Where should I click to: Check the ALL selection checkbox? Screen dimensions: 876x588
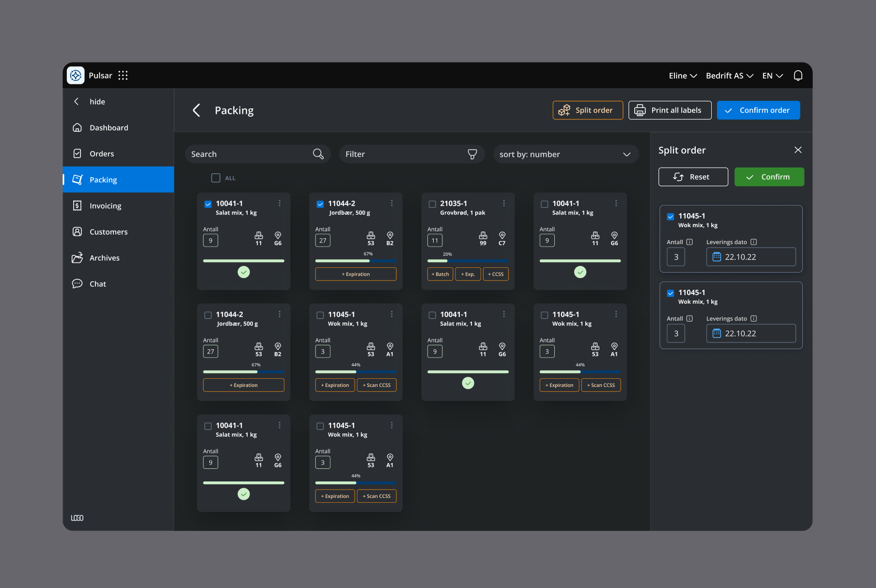(216, 178)
